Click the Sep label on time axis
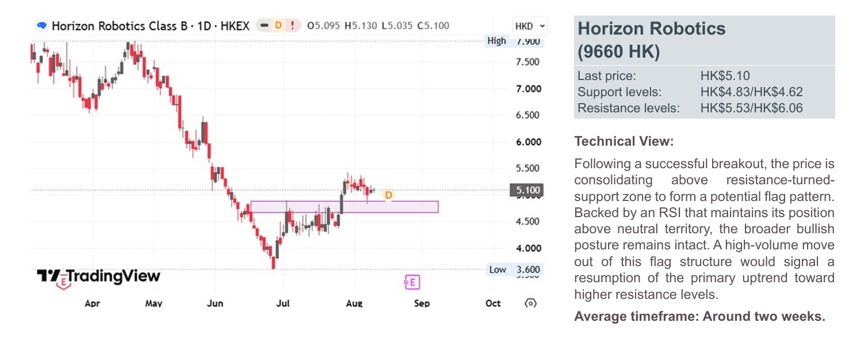Image resolution: width=868 pixels, height=349 pixels. (x=422, y=304)
